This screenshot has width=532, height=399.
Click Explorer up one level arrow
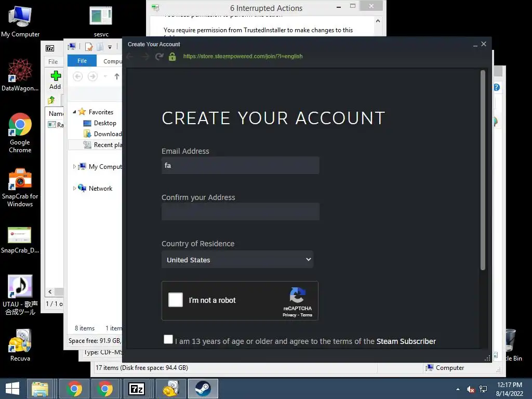(117, 76)
